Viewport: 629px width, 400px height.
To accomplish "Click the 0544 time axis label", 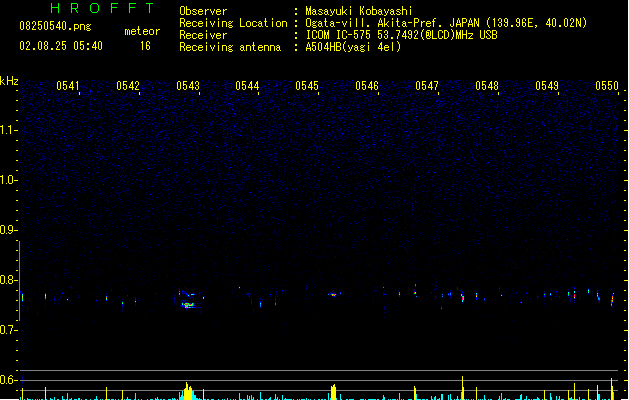I will tap(247, 86).
